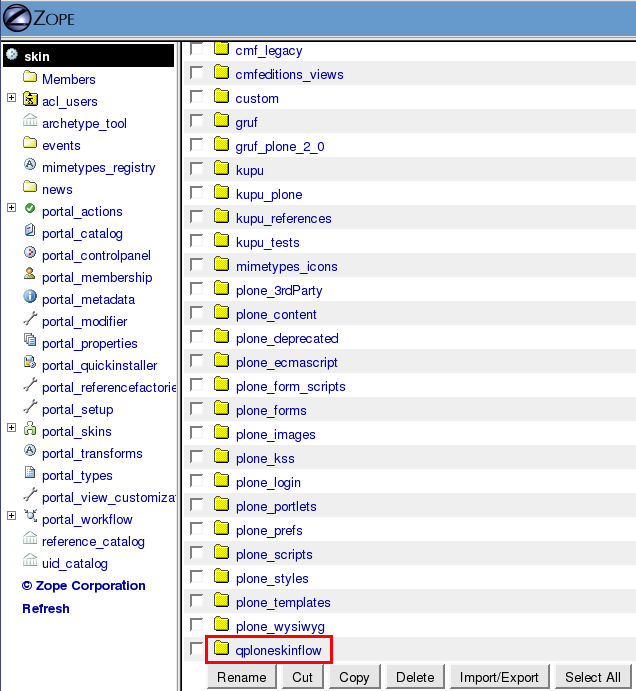Open the plone_styles folder link
This screenshot has width=636, height=691.
(x=272, y=579)
